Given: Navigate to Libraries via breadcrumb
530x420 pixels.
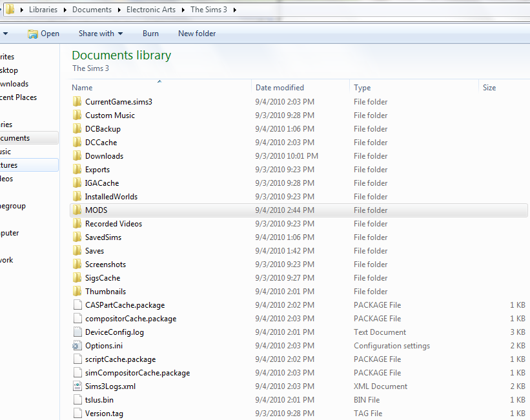Looking at the screenshot, I should (x=43, y=10).
